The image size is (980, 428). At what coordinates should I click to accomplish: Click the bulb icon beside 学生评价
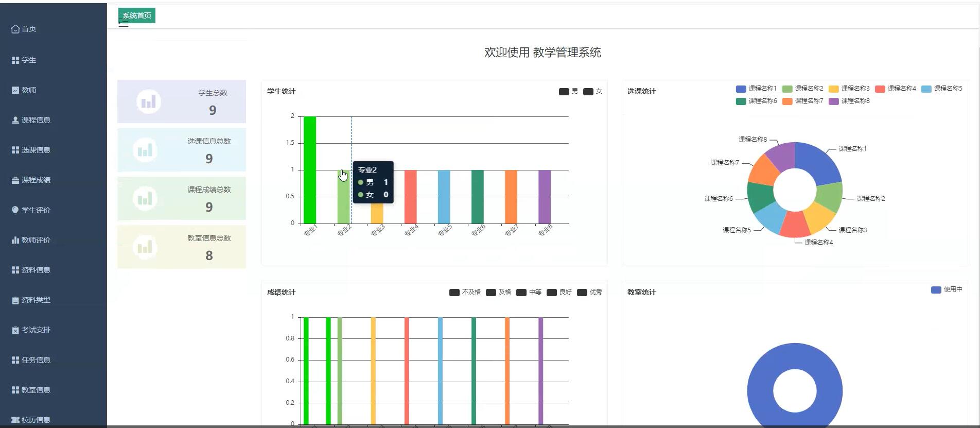pyautogui.click(x=15, y=210)
